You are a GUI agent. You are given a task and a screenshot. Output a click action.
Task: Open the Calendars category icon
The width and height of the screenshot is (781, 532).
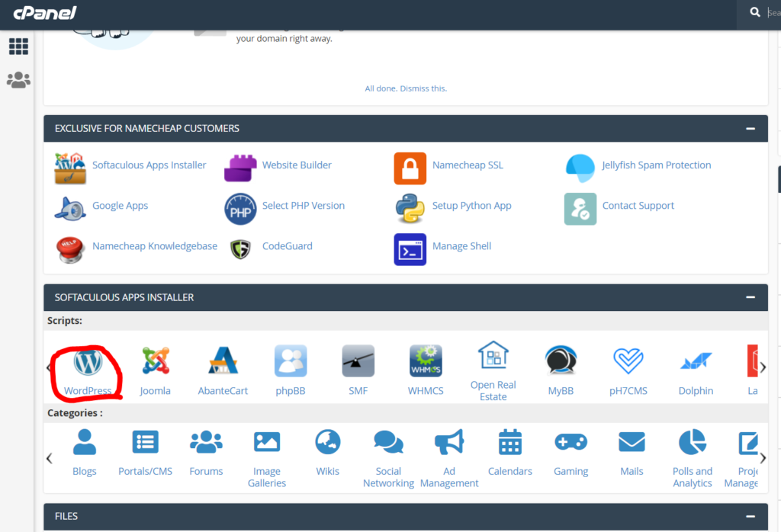510,442
